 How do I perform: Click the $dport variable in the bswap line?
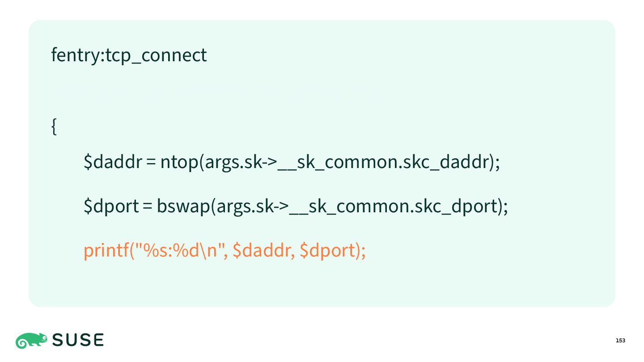pos(111,206)
